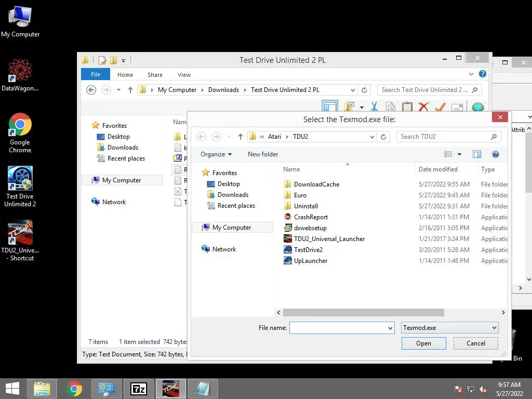Click the paste clipboard icon in Explorer toolbar
The image size is (532, 399).
click(407, 107)
